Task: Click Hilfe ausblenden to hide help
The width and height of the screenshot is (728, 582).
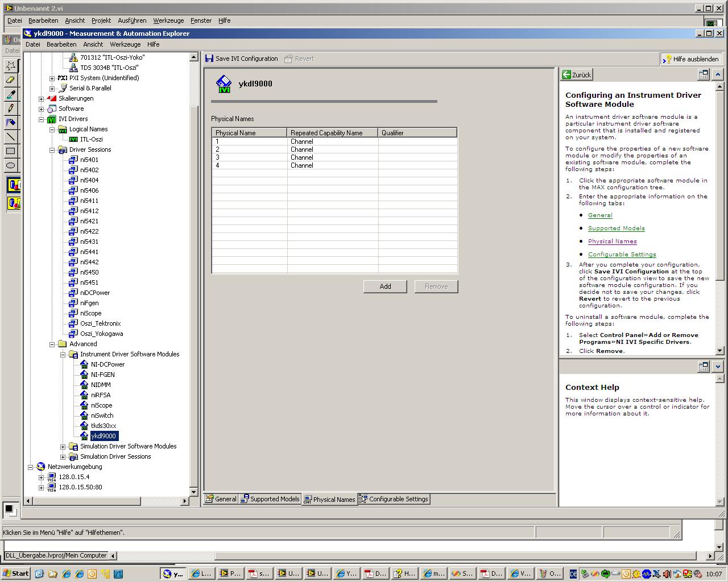Action: (690, 59)
